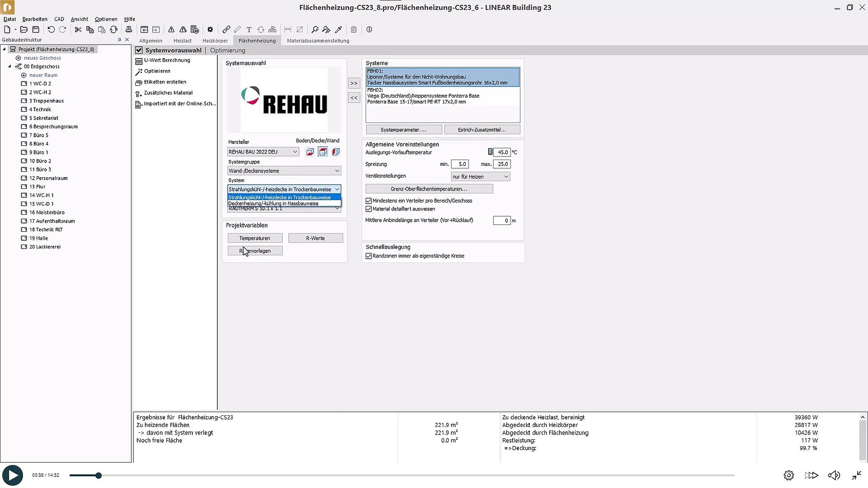Expand the Systemgruppe combo box
Screen dimensions: 868x488
(284, 171)
